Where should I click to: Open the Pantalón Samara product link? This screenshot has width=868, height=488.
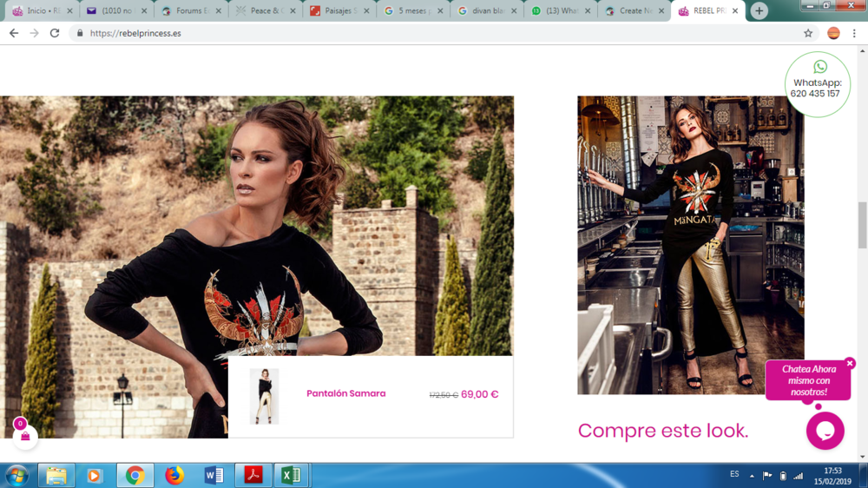click(x=346, y=393)
